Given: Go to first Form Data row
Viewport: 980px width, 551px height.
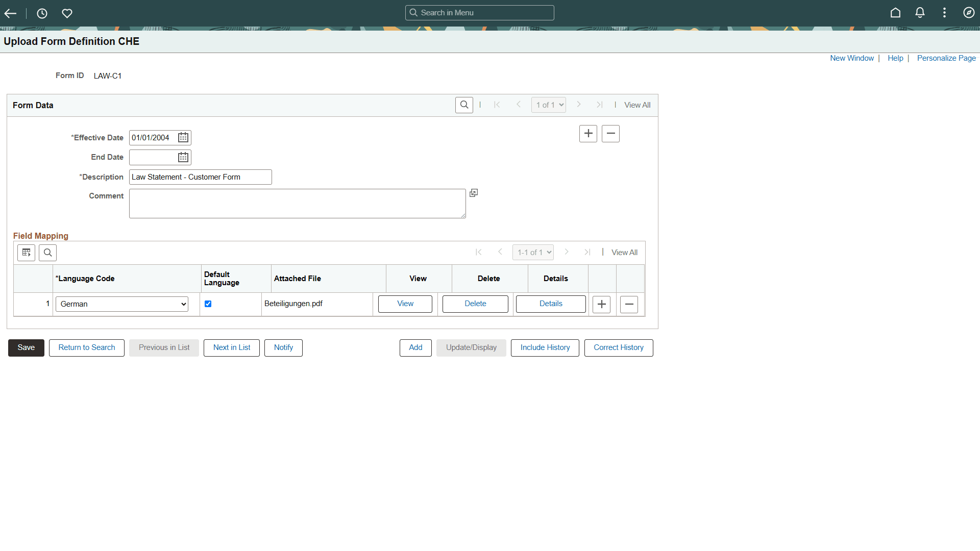Looking at the screenshot, I should 497,105.
